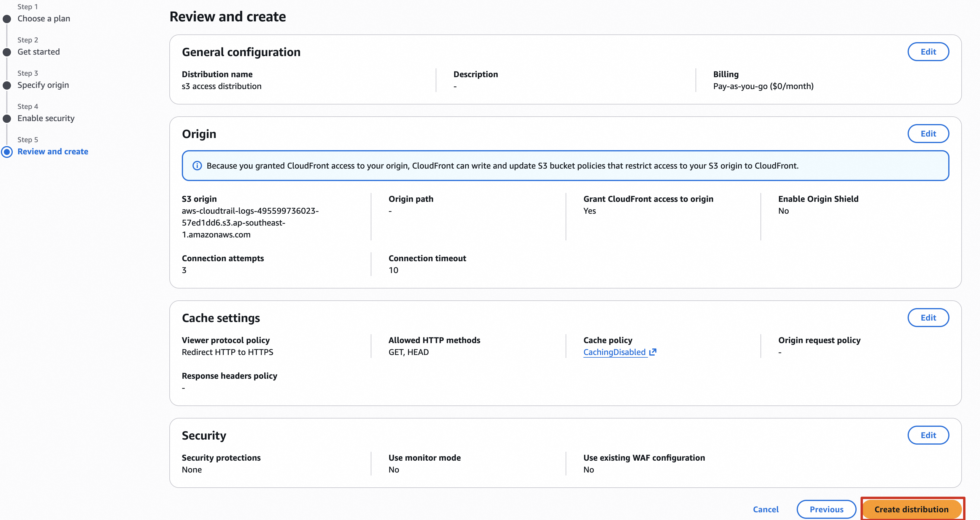
Task: Select the Review and create step label
Action: (x=53, y=151)
